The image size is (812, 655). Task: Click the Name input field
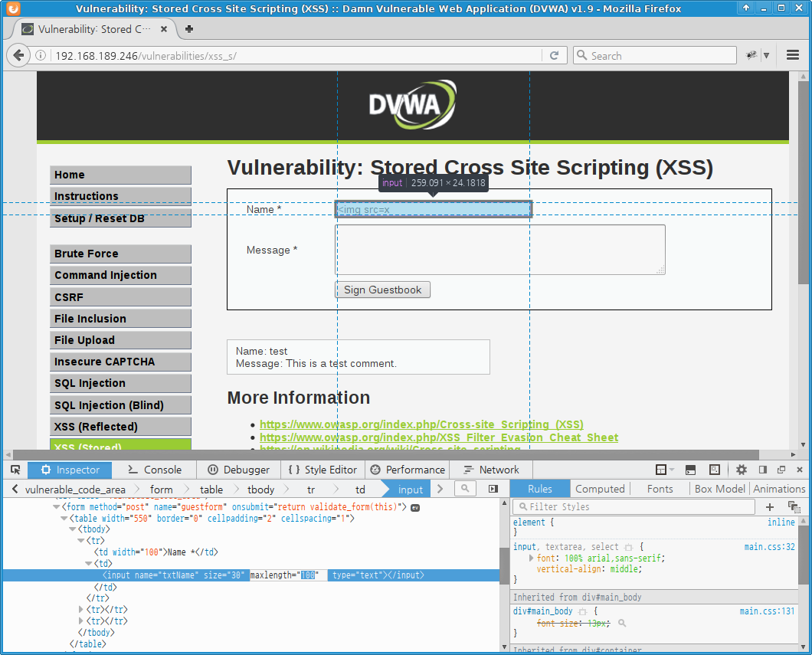tap(433, 209)
